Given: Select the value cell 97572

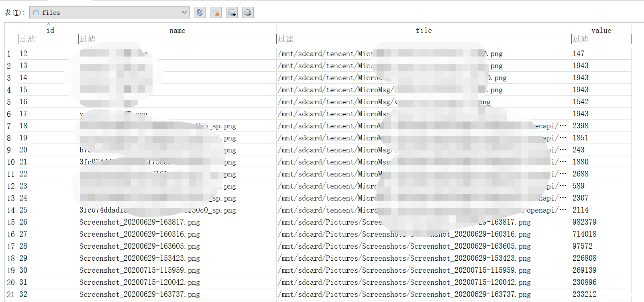Looking at the screenshot, I should 601,246.
